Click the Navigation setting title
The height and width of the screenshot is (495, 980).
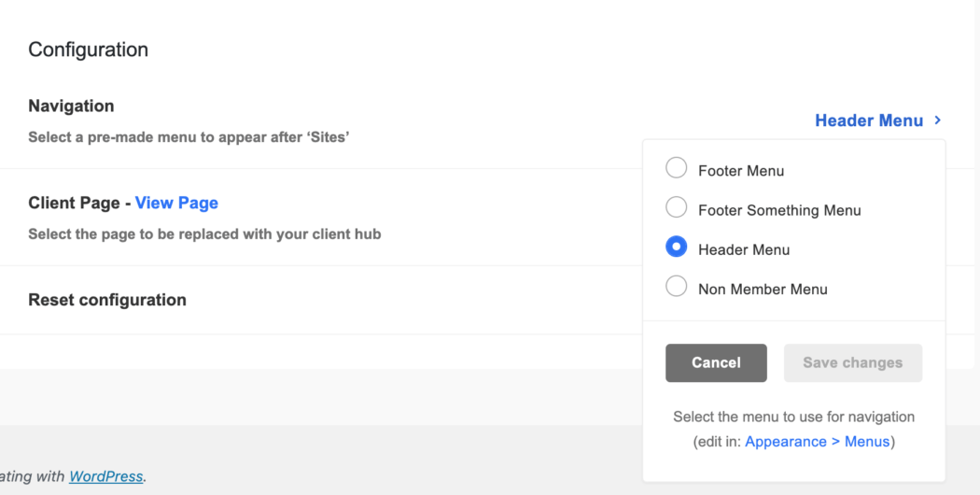click(71, 106)
